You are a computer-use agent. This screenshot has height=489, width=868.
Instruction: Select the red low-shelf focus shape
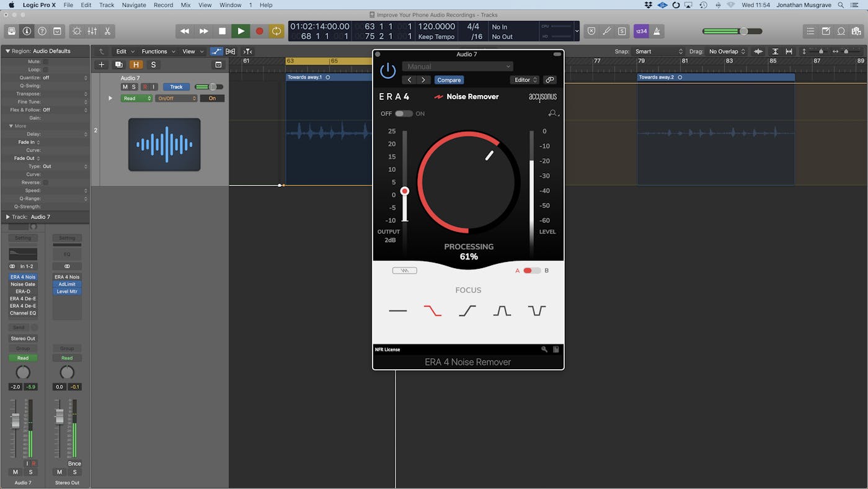pos(433,310)
